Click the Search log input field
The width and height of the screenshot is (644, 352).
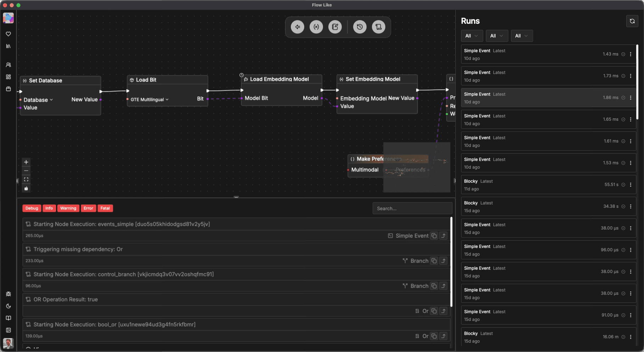pyautogui.click(x=412, y=208)
